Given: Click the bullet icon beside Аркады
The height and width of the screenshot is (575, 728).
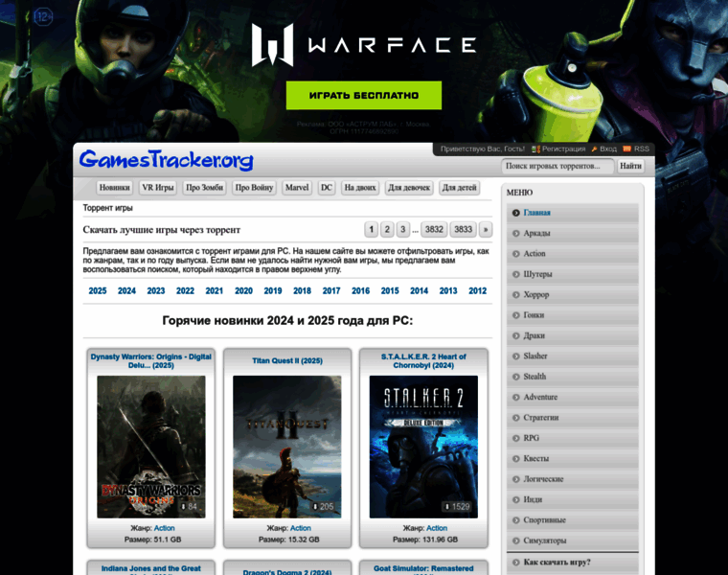Looking at the screenshot, I should tap(515, 233).
